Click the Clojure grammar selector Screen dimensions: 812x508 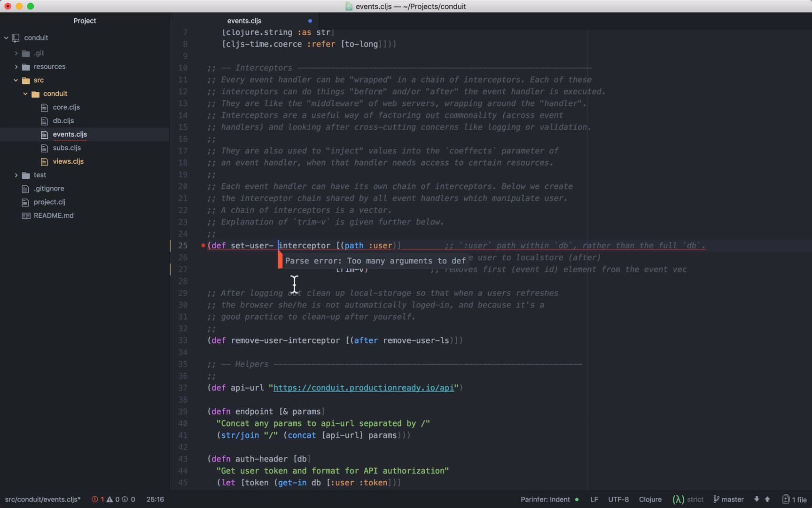(650, 500)
